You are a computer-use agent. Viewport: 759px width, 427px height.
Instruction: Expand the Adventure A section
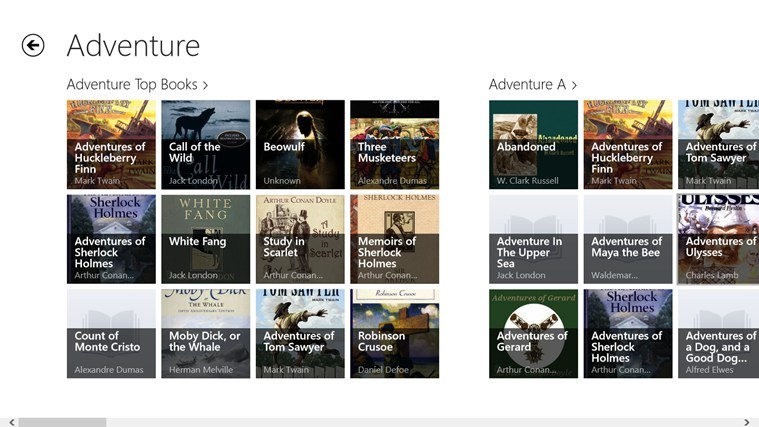(x=532, y=85)
